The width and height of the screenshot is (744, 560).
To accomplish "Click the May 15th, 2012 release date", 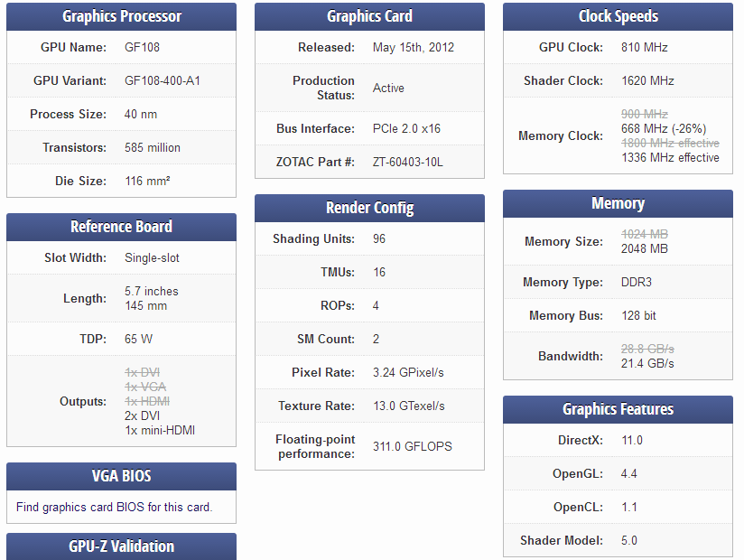I will point(414,48).
